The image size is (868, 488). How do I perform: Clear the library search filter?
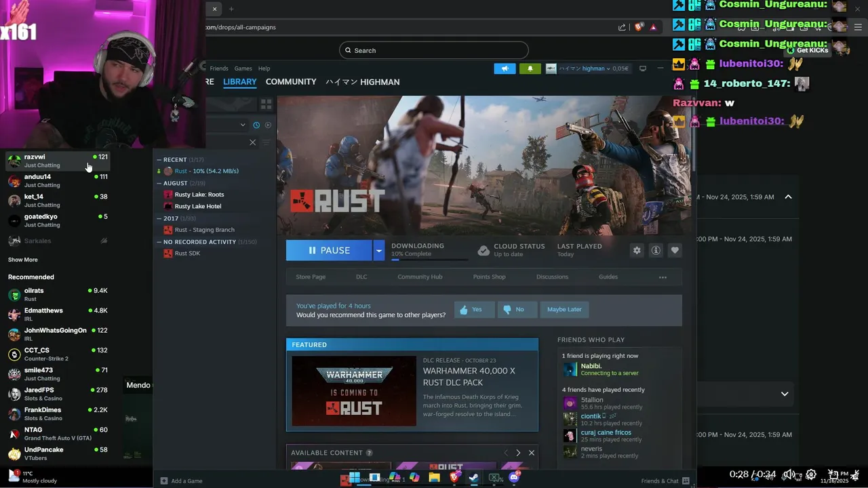pos(253,142)
